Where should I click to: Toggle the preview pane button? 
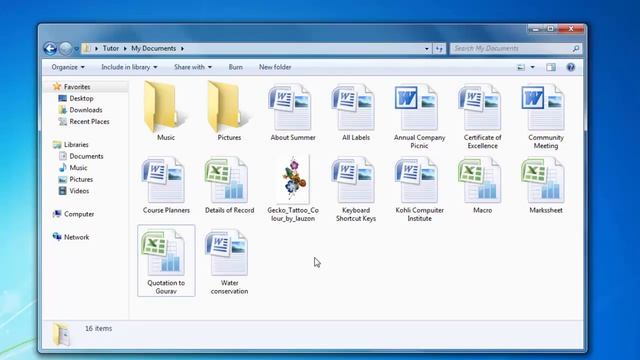click(551, 67)
